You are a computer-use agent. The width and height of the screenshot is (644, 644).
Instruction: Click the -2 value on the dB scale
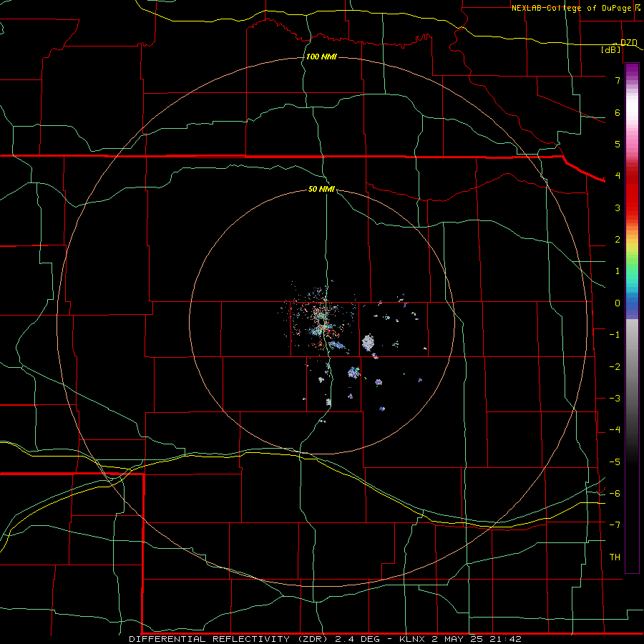tap(615, 367)
